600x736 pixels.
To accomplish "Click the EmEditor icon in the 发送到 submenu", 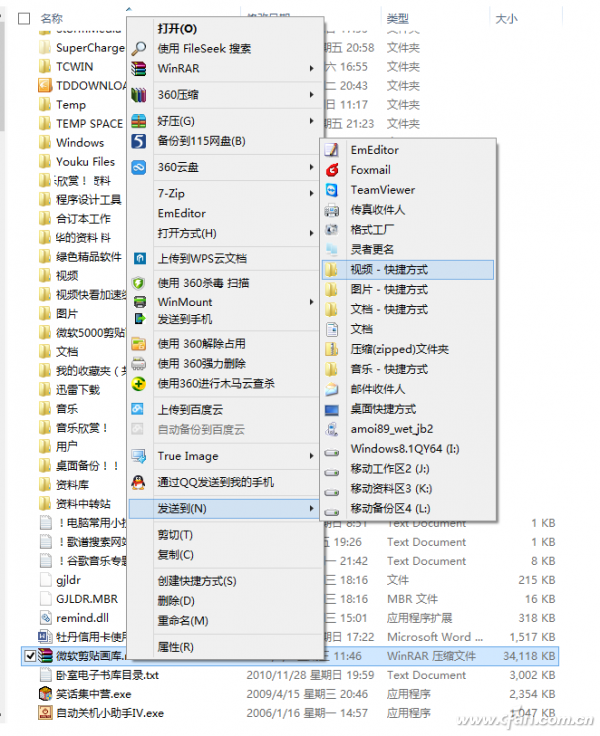I will coord(332,150).
